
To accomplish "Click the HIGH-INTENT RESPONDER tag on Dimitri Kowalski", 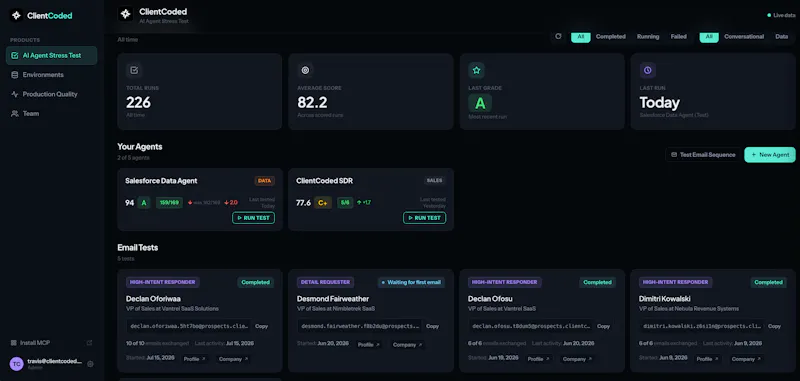I will tap(676, 282).
